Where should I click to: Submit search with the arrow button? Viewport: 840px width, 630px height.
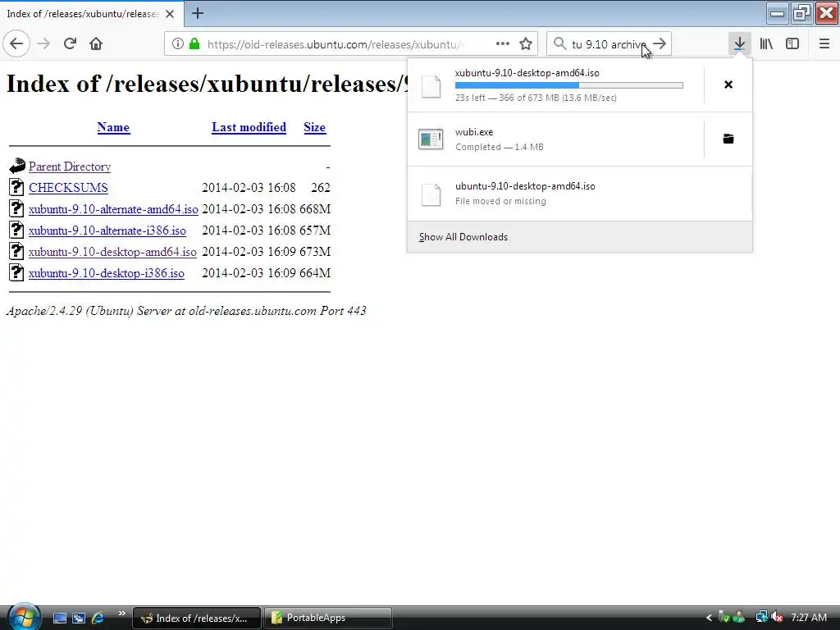click(x=660, y=44)
